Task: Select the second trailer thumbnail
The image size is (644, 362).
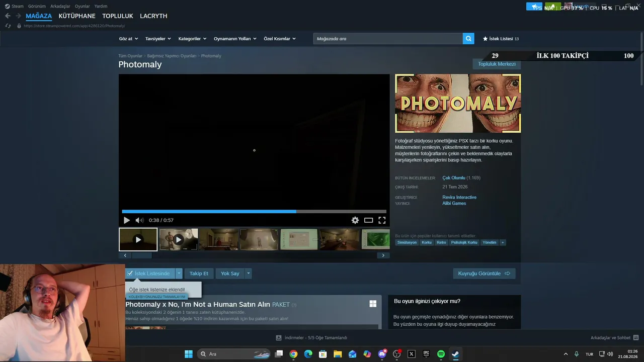Action: pos(179,239)
